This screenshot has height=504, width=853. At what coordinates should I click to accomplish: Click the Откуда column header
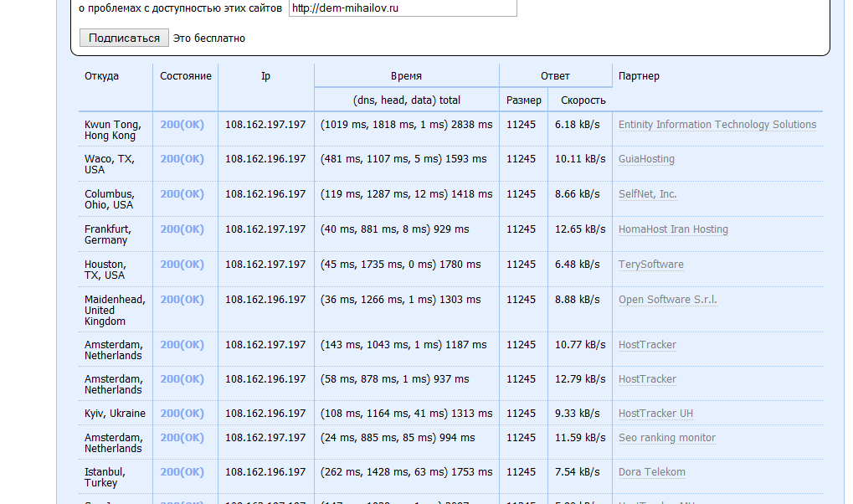click(101, 76)
